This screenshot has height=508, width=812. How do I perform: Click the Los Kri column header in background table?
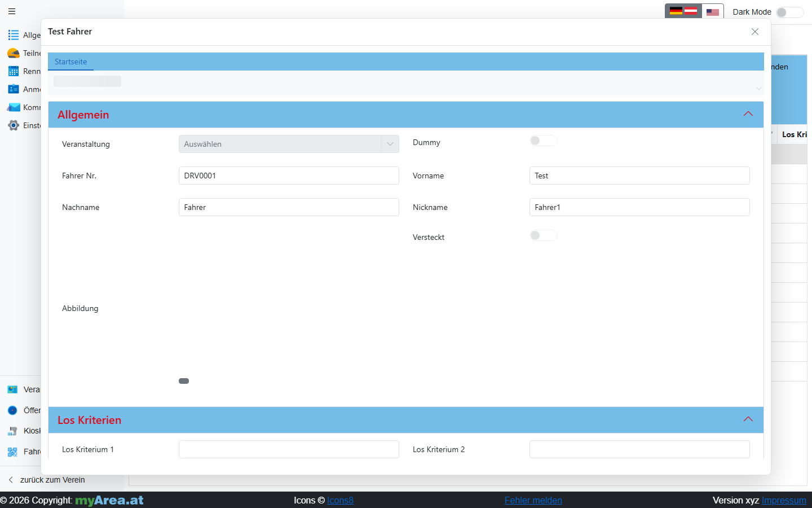[794, 134]
